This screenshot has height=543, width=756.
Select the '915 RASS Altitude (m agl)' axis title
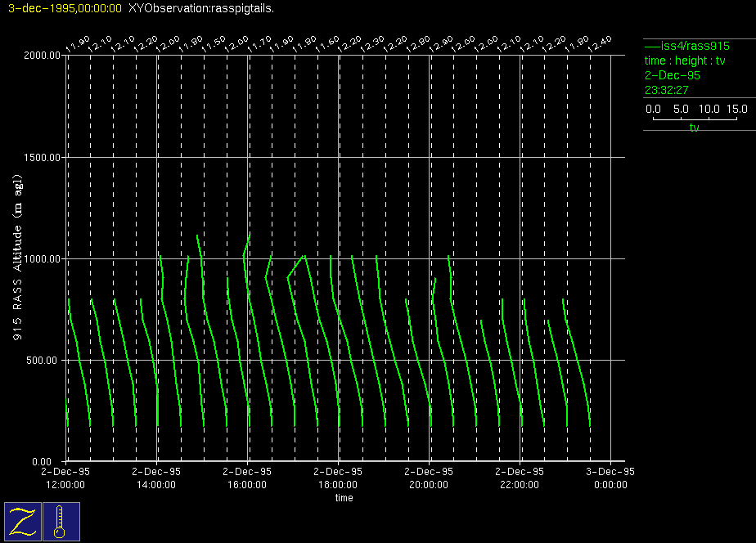(18, 258)
